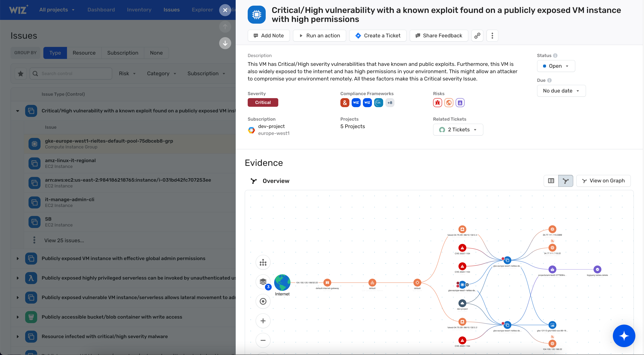Zoom in the graph with plus button
This screenshot has height=355, width=644.
[x=263, y=321]
